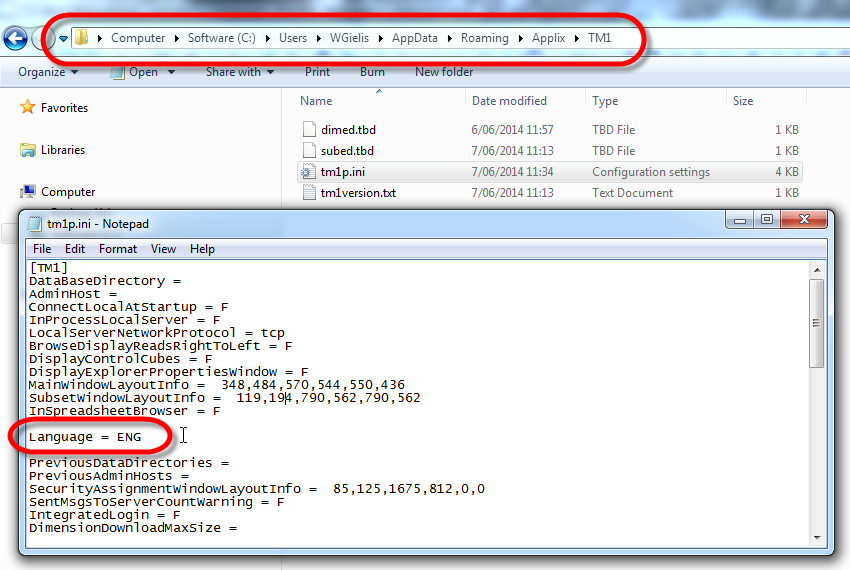Click the tm1version.txt text document icon

tap(308, 193)
